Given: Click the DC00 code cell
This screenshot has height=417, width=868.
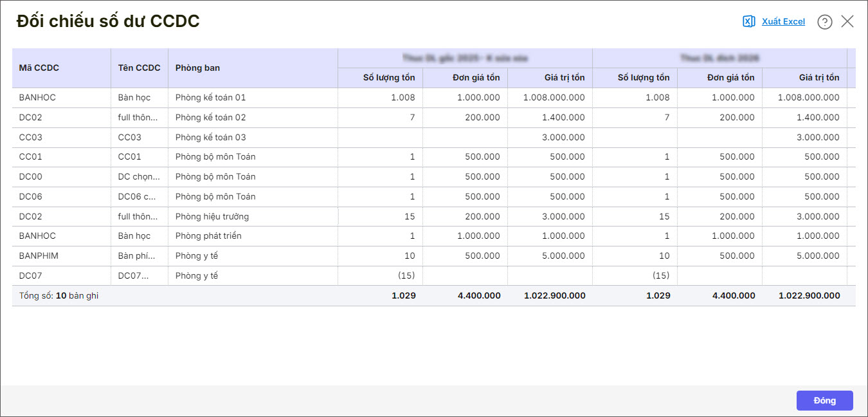Looking at the screenshot, I should coord(31,176).
